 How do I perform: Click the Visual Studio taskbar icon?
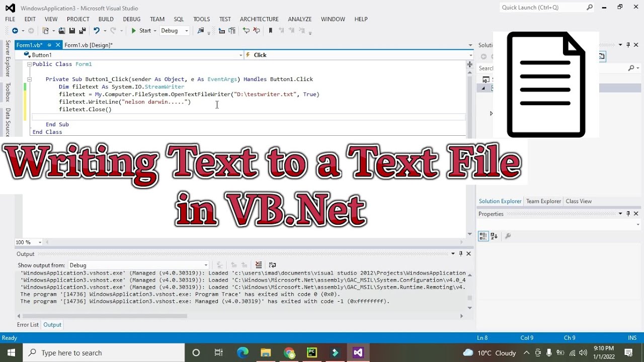coord(358,352)
